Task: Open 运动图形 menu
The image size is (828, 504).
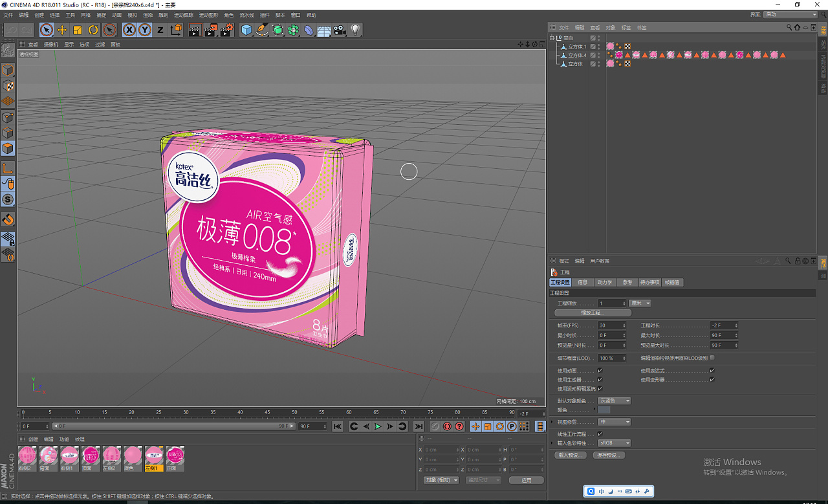Action: pos(208,14)
